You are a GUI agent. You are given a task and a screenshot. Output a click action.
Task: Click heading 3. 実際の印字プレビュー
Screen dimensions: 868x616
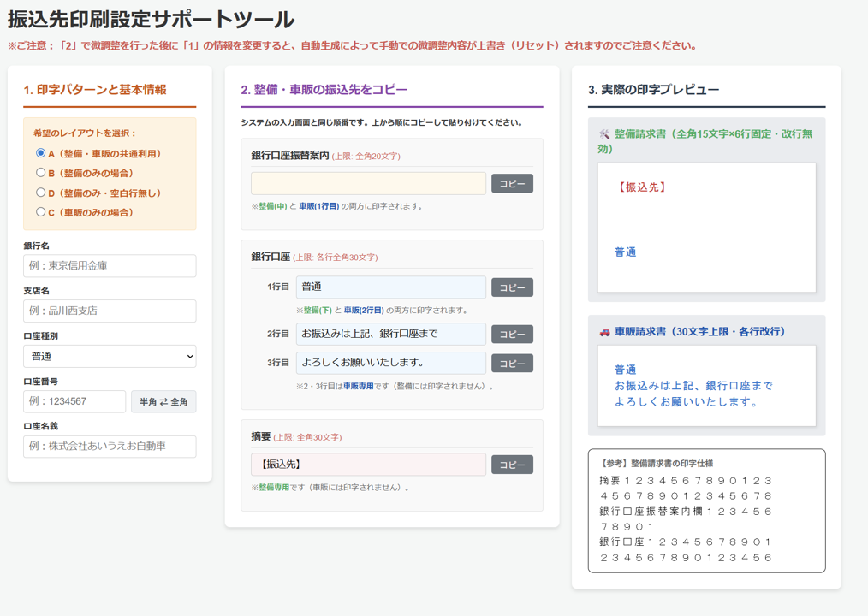653,90
